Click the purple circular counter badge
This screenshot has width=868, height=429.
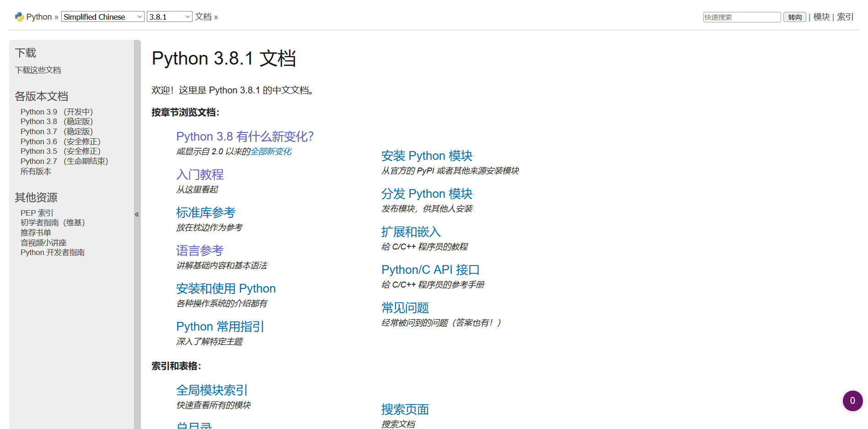[x=852, y=401]
